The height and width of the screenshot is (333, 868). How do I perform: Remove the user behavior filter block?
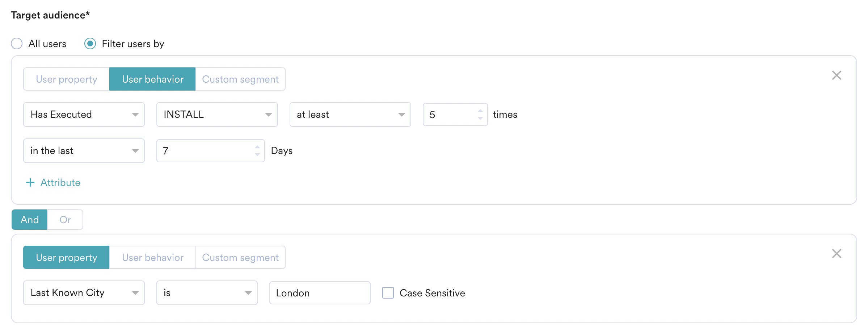pos(837,75)
